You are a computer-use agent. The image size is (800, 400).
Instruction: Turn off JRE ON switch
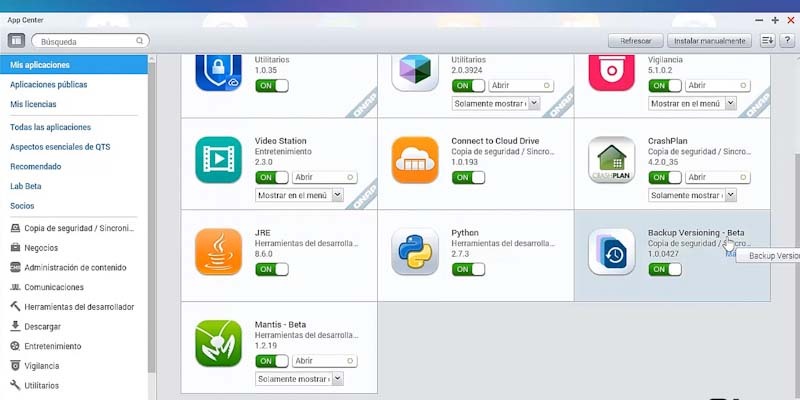(272, 269)
